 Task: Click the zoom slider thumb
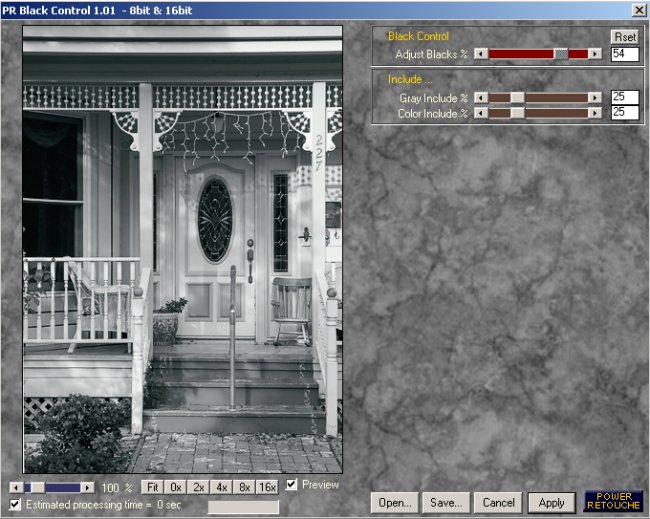pos(37,488)
